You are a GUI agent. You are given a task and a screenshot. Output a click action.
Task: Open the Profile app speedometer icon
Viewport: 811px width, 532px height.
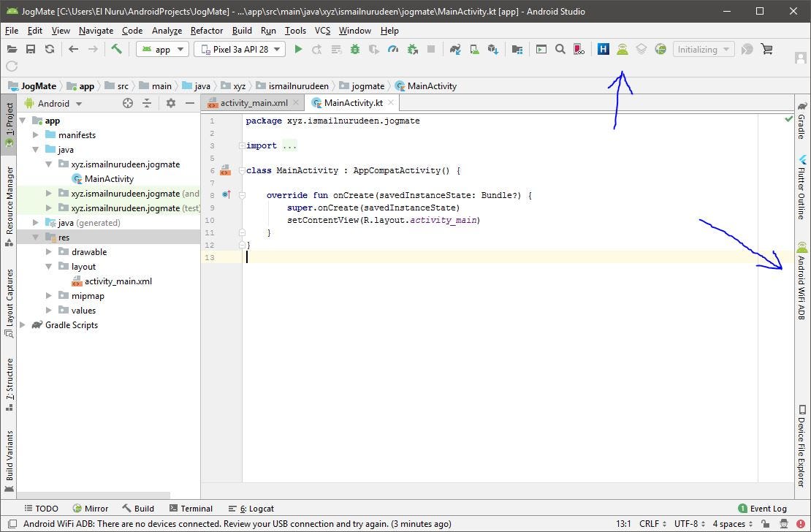[x=393, y=49]
